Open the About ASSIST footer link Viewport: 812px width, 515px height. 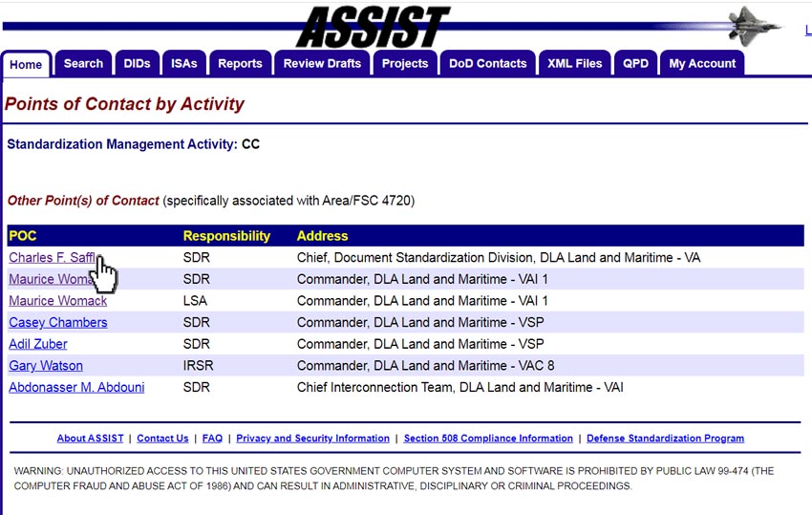coord(90,439)
